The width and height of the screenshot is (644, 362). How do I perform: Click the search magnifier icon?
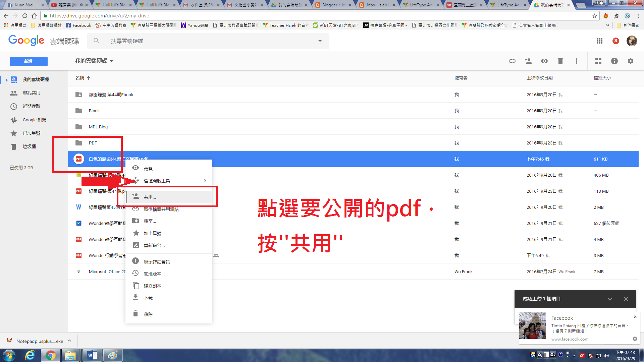coord(96,41)
